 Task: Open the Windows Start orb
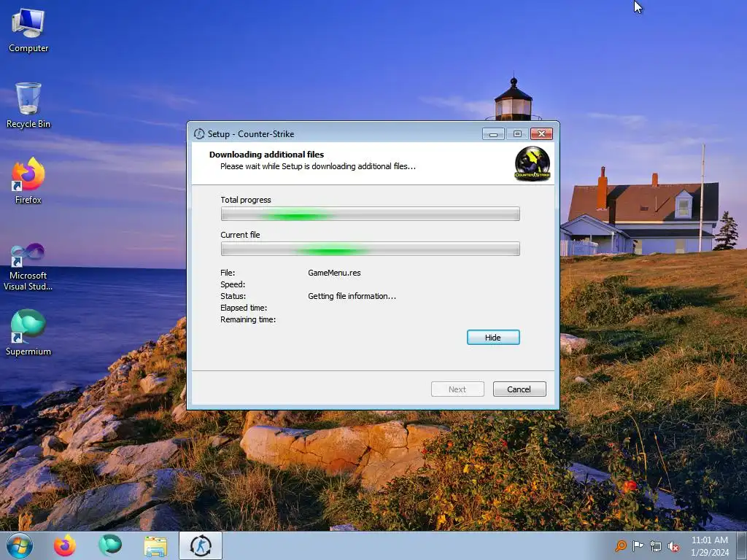pos(20,545)
